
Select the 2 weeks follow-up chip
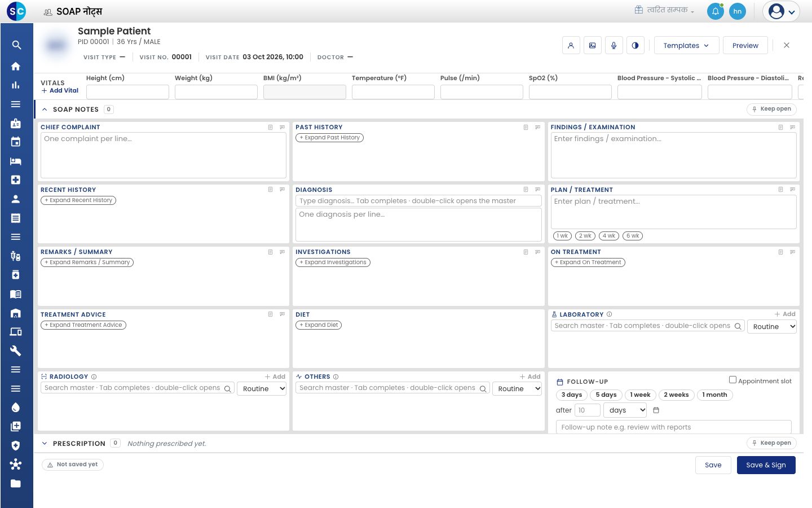click(676, 395)
